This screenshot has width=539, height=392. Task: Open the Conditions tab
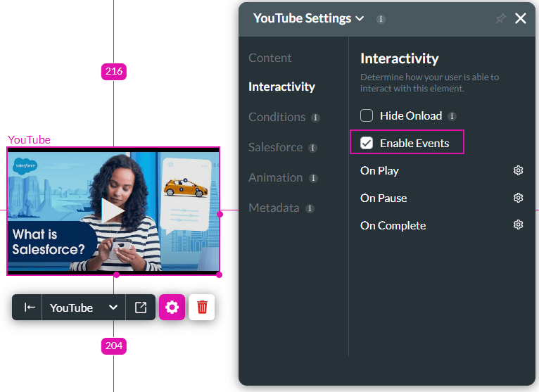[277, 117]
